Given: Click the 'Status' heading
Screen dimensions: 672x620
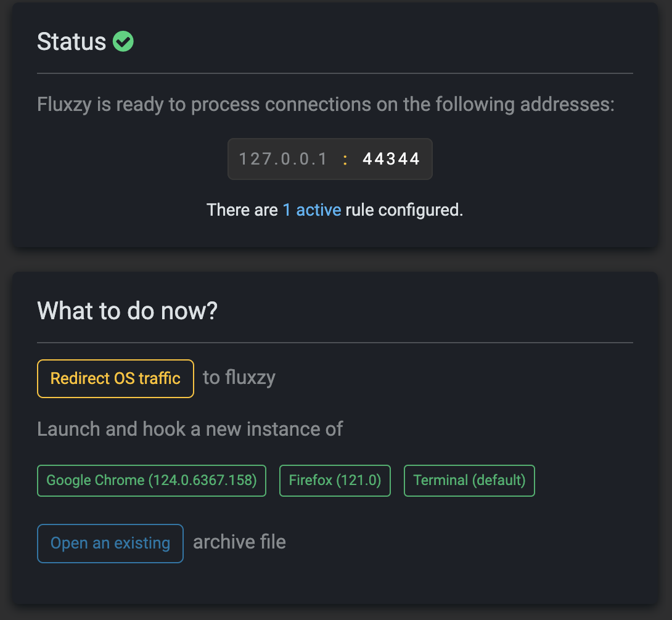Looking at the screenshot, I should (x=71, y=41).
